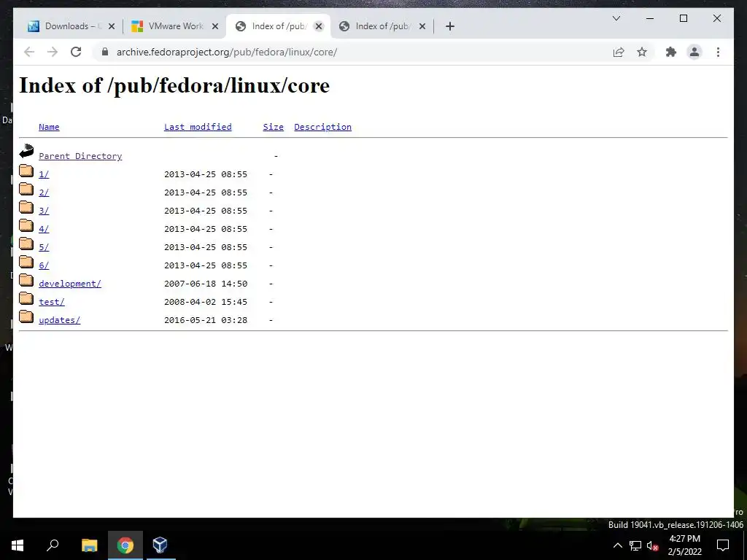Open the 1/ directory
Screen dimensions: 747x560
pos(44,174)
